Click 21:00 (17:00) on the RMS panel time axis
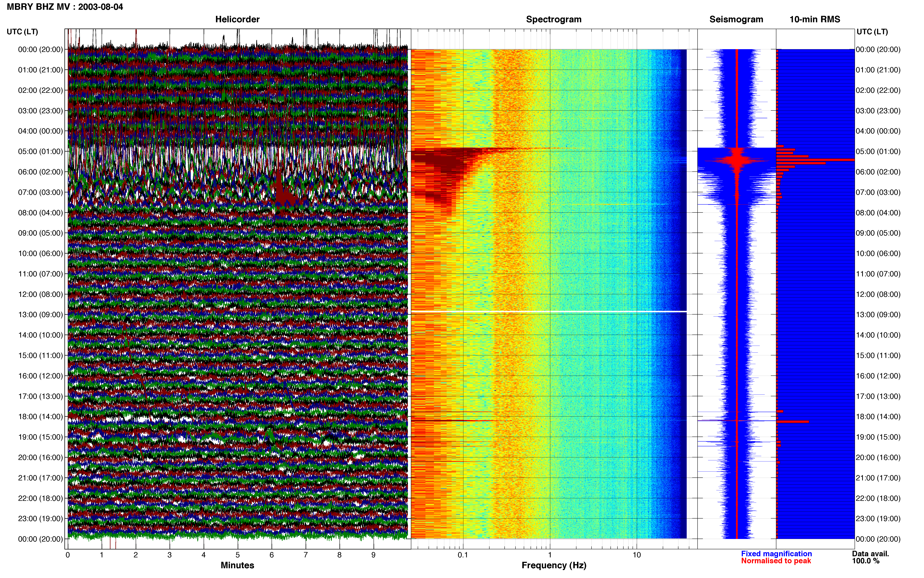This screenshot has width=924, height=578. (x=878, y=478)
